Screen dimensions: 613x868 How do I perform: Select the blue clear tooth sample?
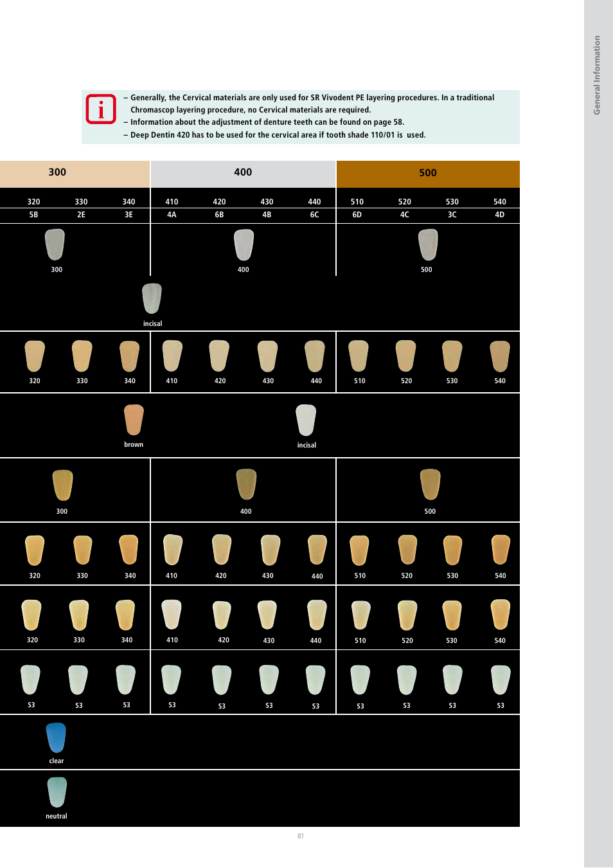click(56, 737)
